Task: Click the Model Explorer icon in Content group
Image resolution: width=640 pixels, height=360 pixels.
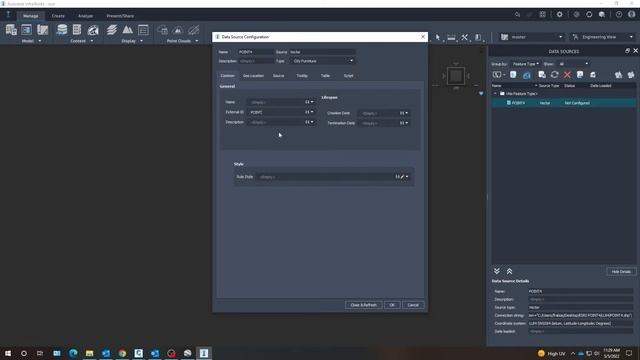Action: (77, 30)
